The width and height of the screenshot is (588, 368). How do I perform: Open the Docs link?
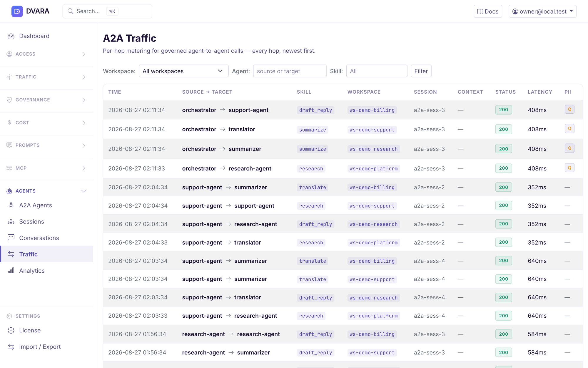point(488,11)
